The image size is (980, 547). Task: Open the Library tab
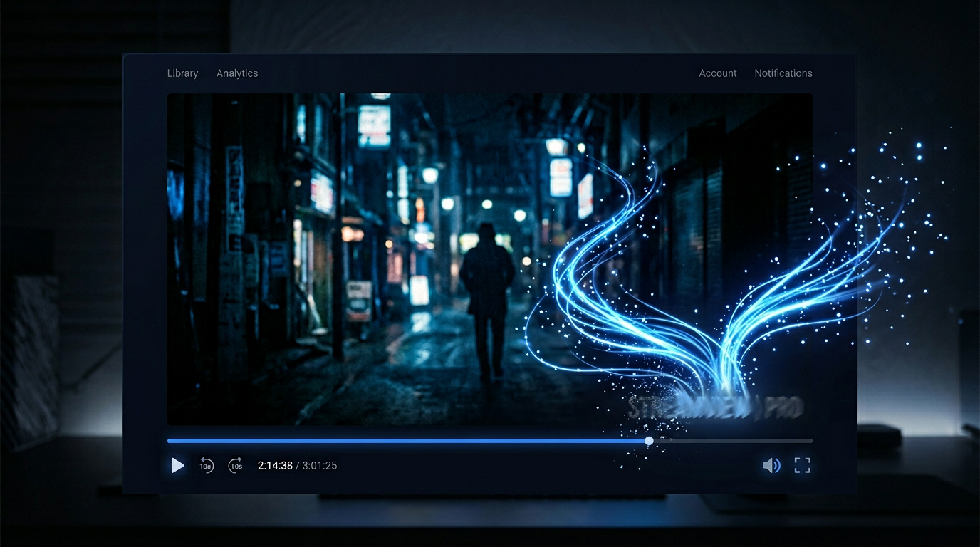(182, 73)
